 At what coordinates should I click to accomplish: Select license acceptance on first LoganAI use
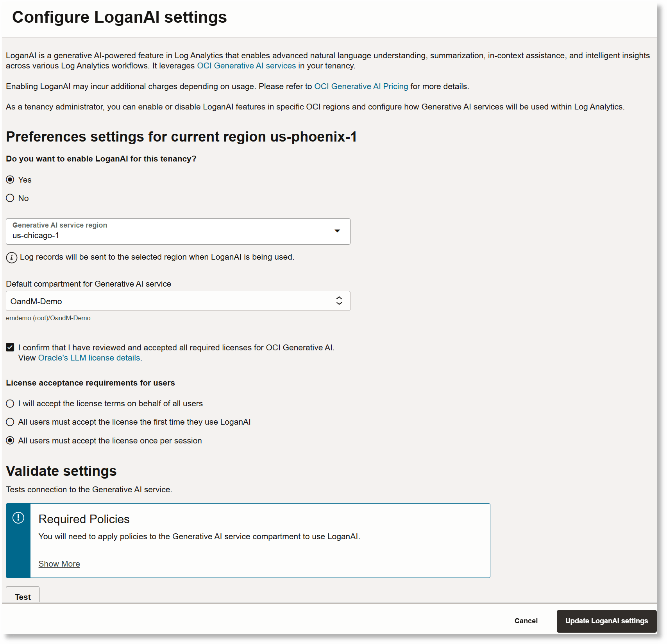[x=10, y=422]
